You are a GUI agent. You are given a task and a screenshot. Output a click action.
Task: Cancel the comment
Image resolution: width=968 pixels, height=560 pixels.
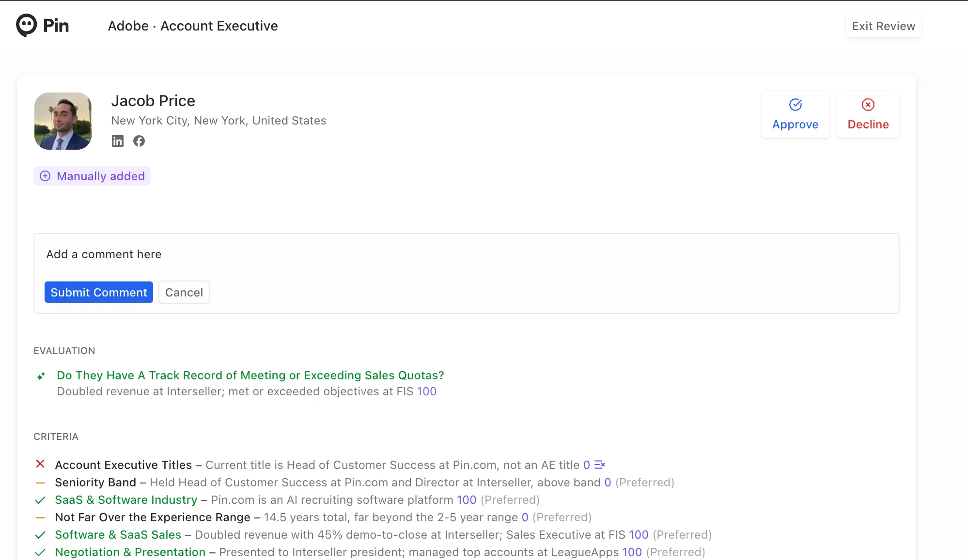(184, 292)
